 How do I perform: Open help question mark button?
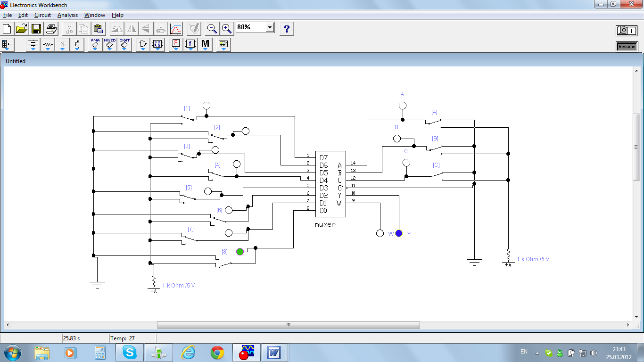pos(287,29)
